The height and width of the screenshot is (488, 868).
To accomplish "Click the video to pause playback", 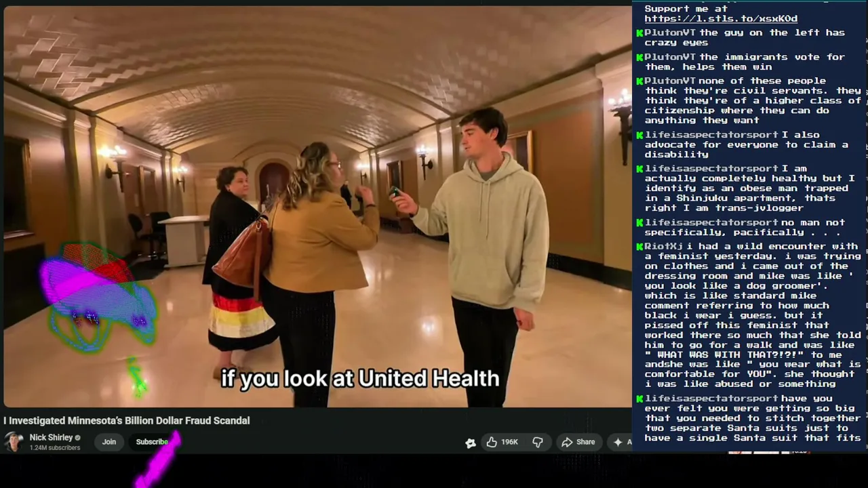I will (317, 207).
